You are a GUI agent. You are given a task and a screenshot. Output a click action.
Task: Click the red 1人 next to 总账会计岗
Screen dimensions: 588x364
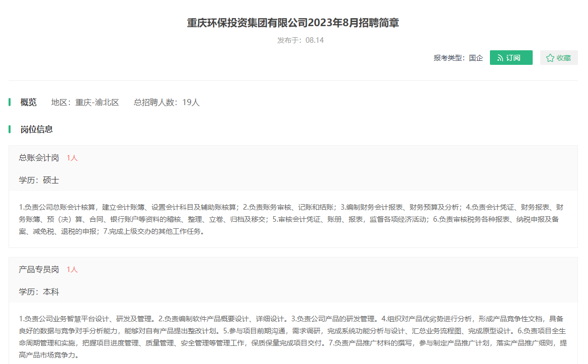point(72,158)
